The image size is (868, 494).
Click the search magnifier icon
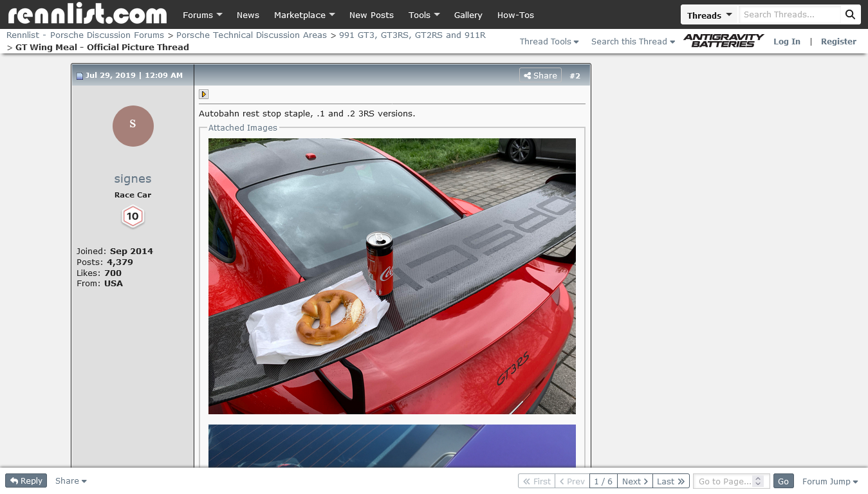tap(850, 15)
